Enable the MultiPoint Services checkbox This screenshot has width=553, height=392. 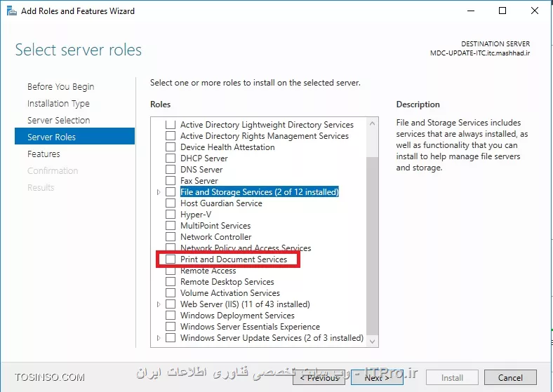171,226
